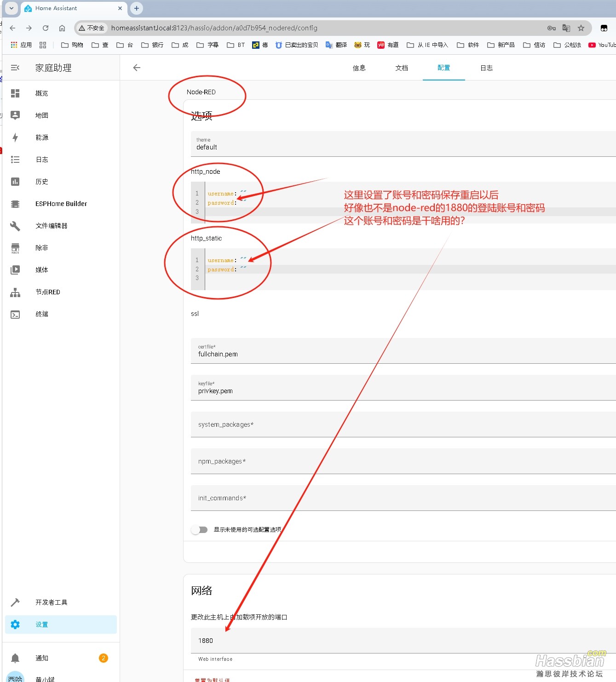Open the 银行 bookmark folder
The width and height of the screenshot is (616, 682).
pyautogui.click(x=152, y=45)
